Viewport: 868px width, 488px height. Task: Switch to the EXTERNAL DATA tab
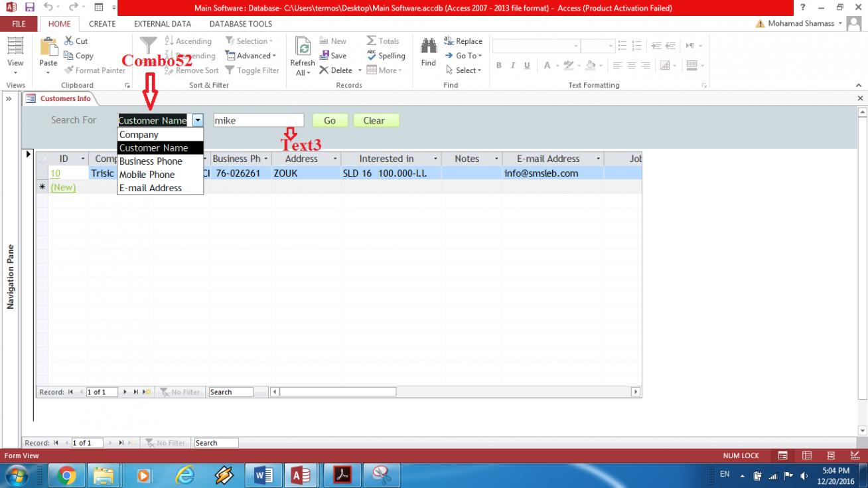(x=163, y=23)
